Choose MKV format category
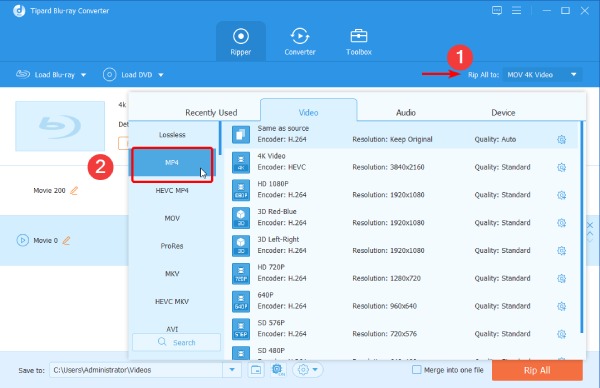600x388 pixels. click(x=172, y=274)
